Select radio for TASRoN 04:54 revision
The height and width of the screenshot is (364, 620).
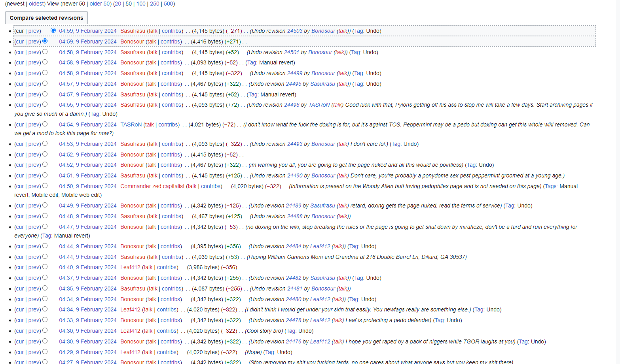(45, 124)
